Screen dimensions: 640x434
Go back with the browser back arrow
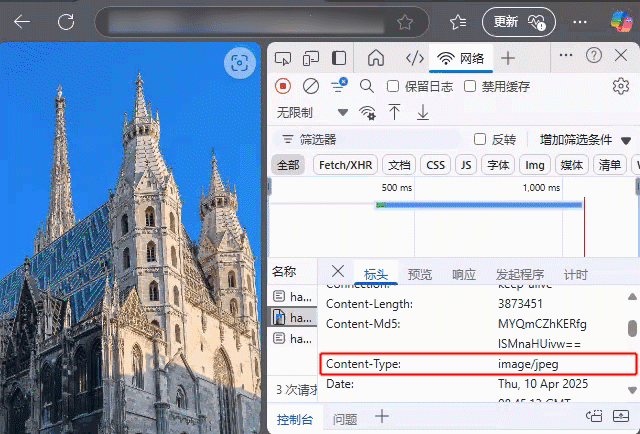point(22,22)
